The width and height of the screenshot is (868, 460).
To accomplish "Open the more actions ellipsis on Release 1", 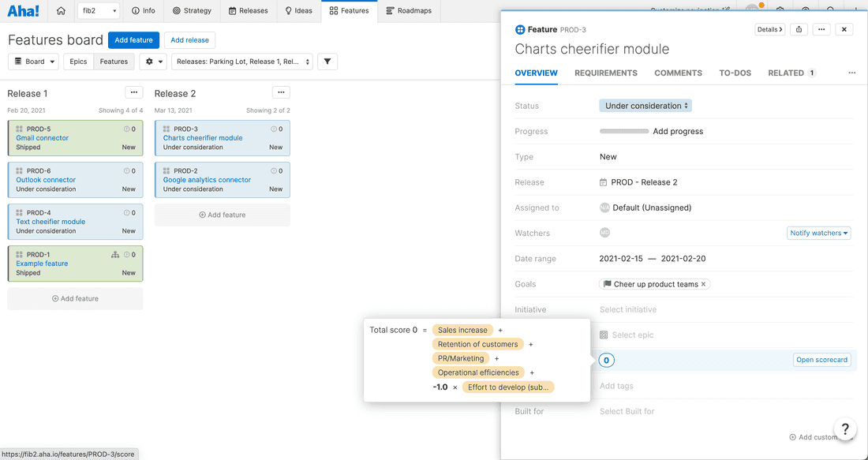I will coord(133,92).
